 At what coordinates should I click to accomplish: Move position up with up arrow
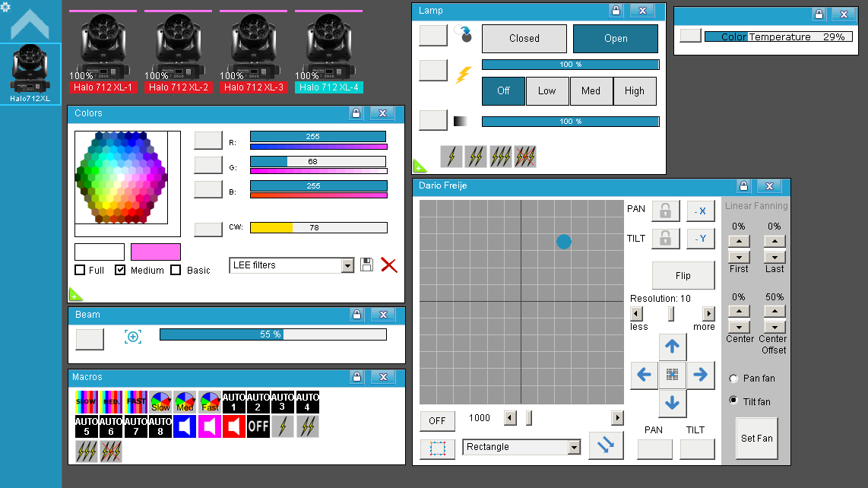coord(672,347)
